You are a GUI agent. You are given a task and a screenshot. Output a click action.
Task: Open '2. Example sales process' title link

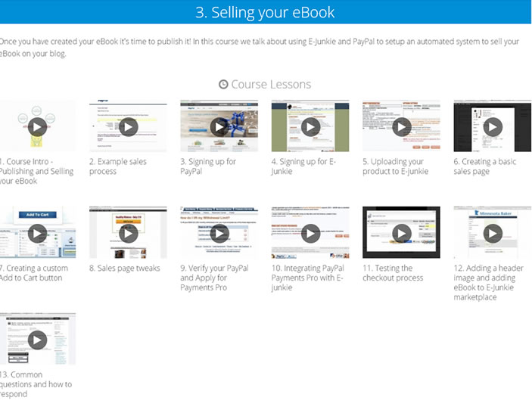[x=118, y=166]
